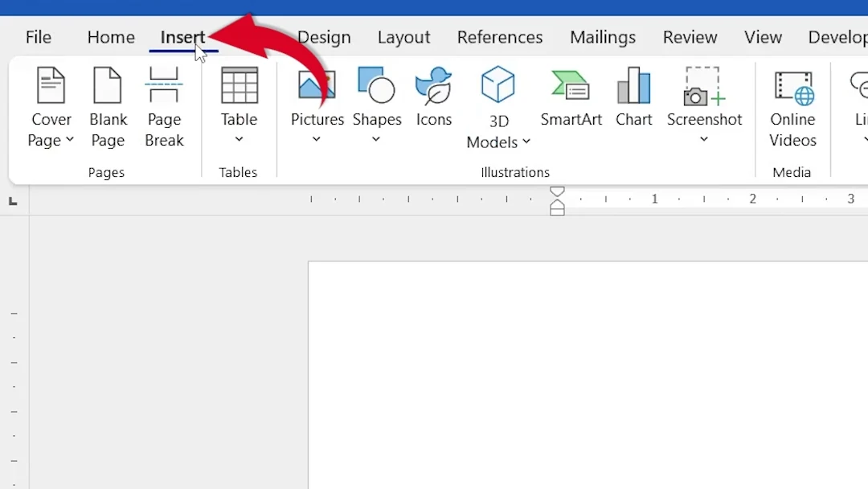Open the View tab
This screenshot has width=868, height=489.
coord(763,37)
